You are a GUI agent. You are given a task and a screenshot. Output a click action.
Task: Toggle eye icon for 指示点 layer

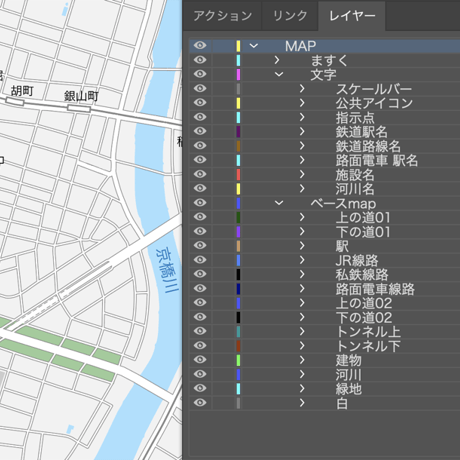[200, 117]
